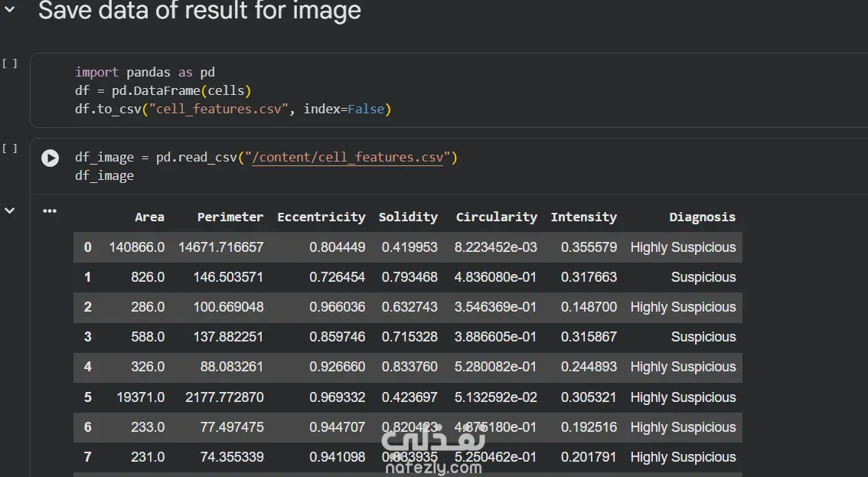Click the Intensity column header
Viewport: 868px width, 477px height.
[583, 217]
